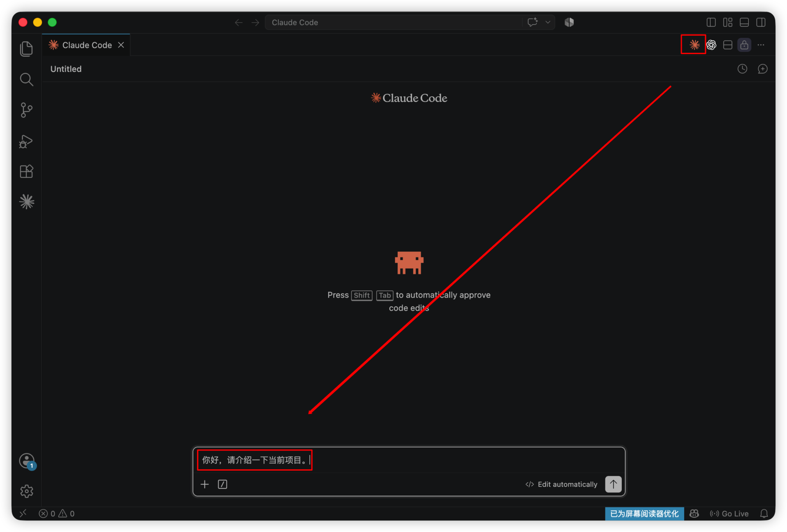Open the Extensions view
Viewport: 787px width, 532px height.
tap(27, 171)
